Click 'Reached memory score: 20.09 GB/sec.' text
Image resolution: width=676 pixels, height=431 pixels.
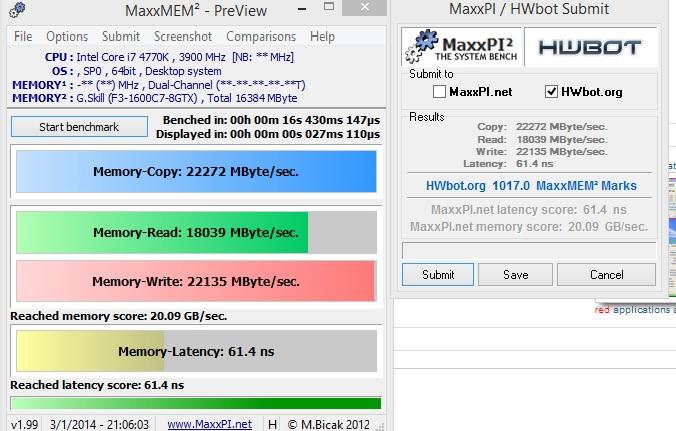click(x=119, y=316)
